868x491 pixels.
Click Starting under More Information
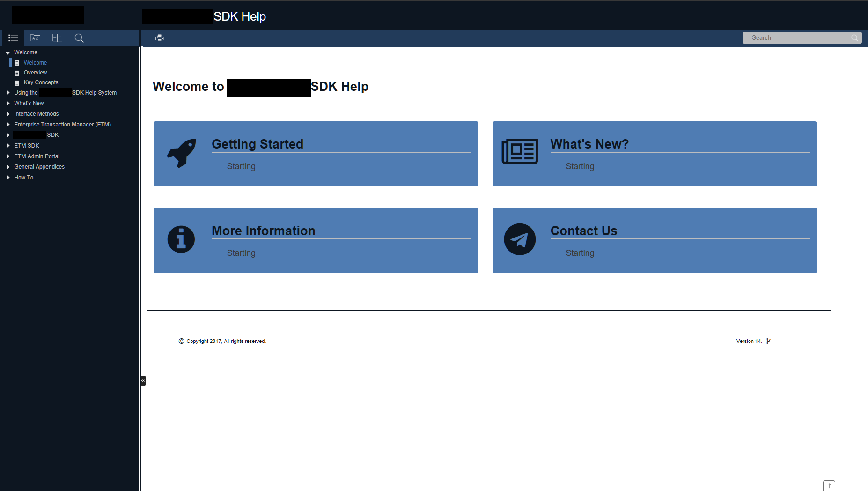tap(241, 253)
